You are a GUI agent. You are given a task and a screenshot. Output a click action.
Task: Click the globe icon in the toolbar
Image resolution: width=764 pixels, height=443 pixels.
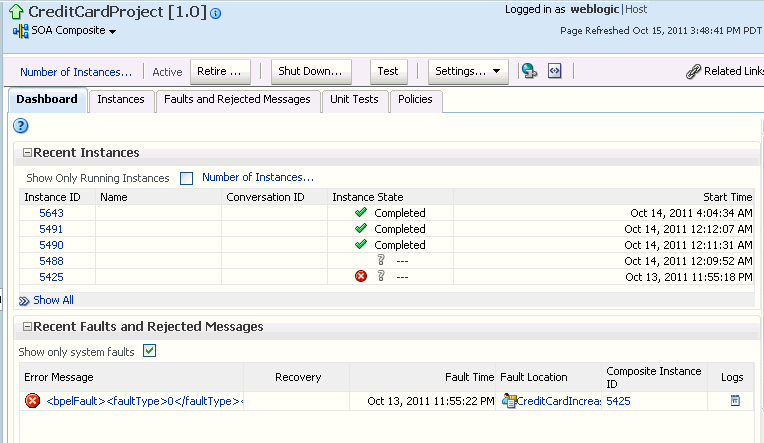pos(529,71)
